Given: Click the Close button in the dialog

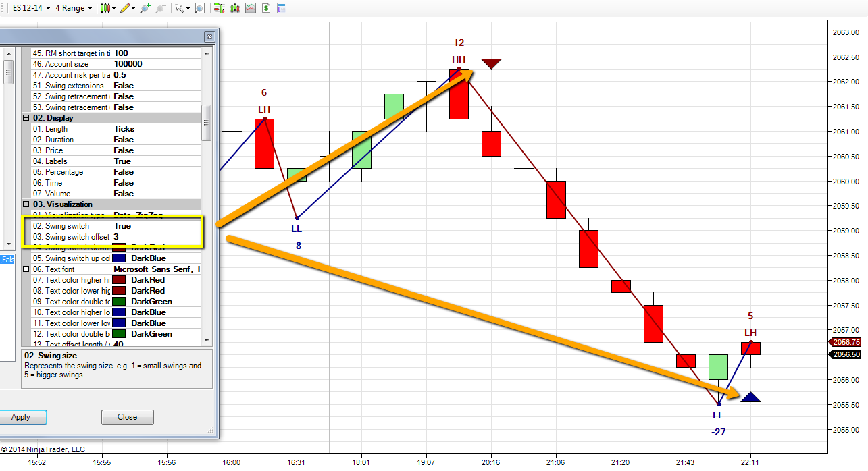Looking at the screenshot, I should click(x=128, y=417).
